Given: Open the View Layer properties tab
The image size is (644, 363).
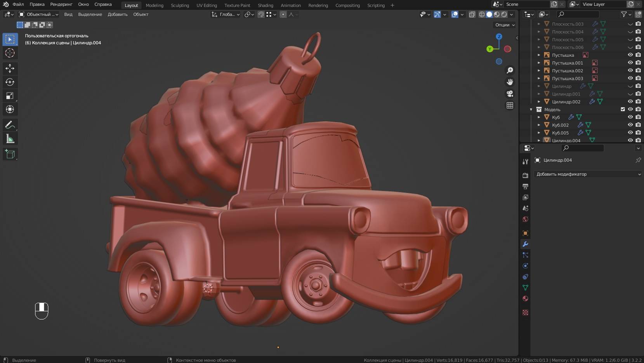Looking at the screenshot, I should [525, 197].
